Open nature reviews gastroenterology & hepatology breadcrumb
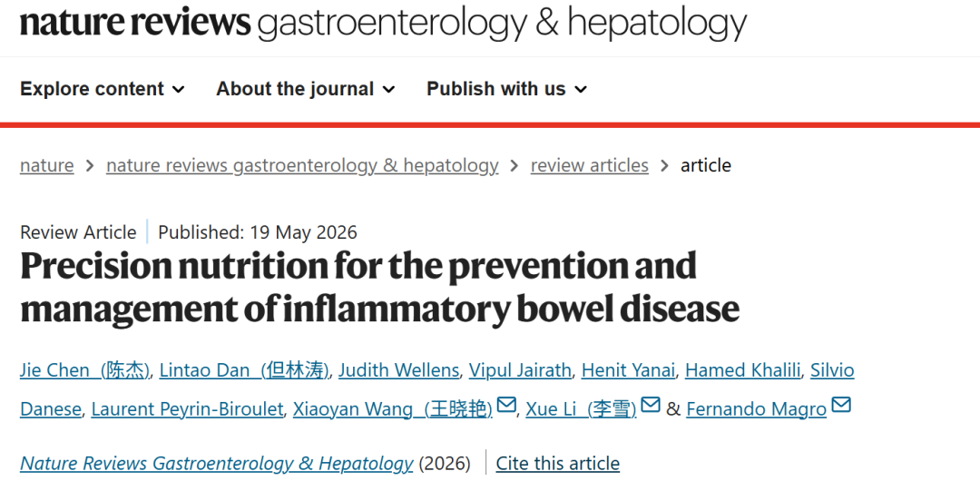 (x=302, y=165)
